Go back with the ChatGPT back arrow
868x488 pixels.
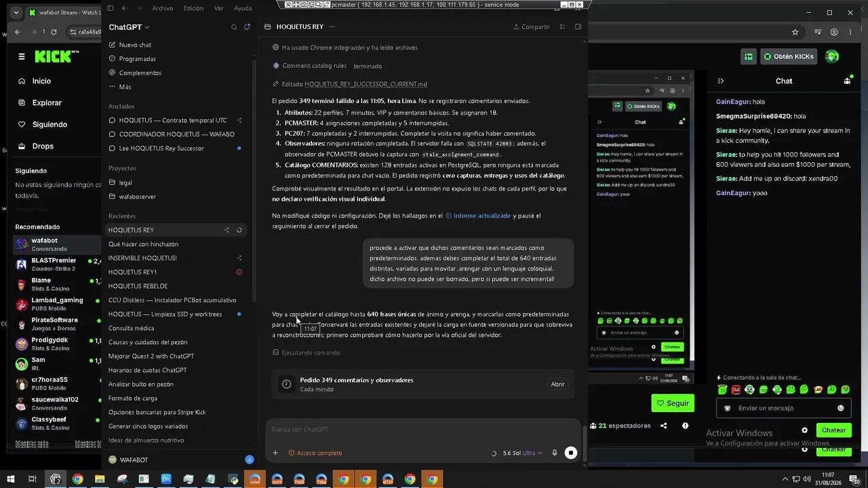tap(124, 8)
